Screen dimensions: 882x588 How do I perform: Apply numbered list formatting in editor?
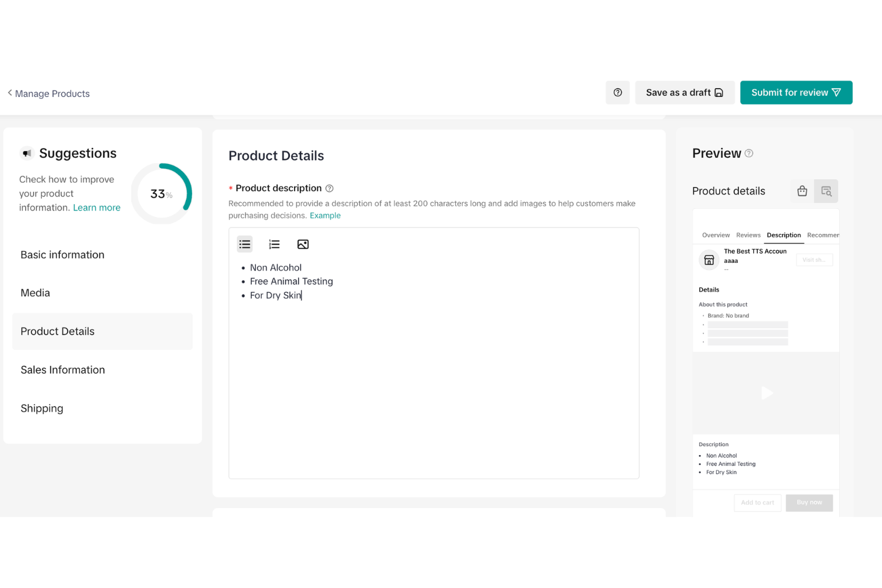point(274,244)
